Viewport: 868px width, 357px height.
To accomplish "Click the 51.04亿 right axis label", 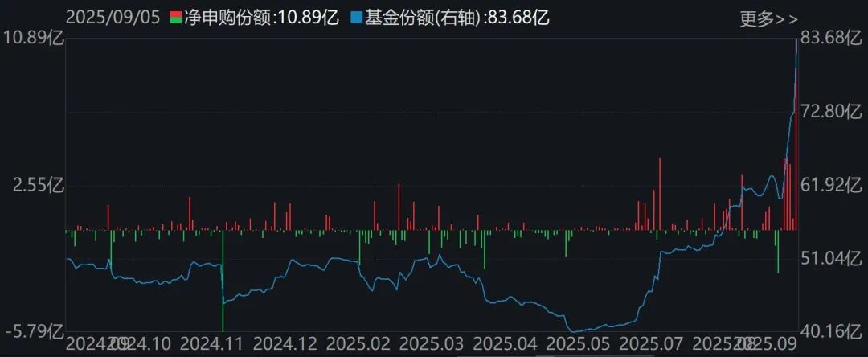I will pos(832,258).
